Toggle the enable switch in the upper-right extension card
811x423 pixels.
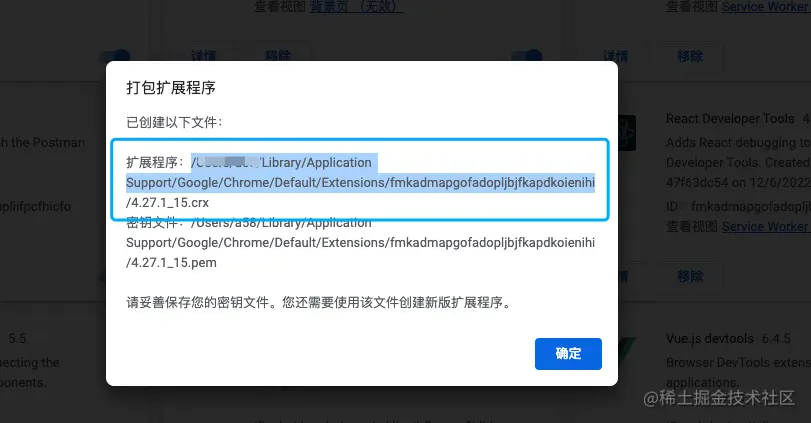coord(527,56)
